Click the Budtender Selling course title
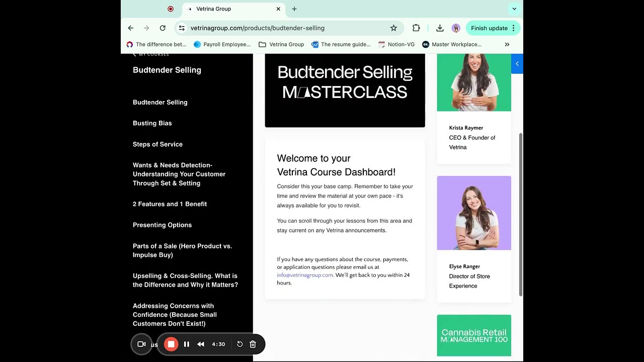The image size is (644, 362). [167, 70]
